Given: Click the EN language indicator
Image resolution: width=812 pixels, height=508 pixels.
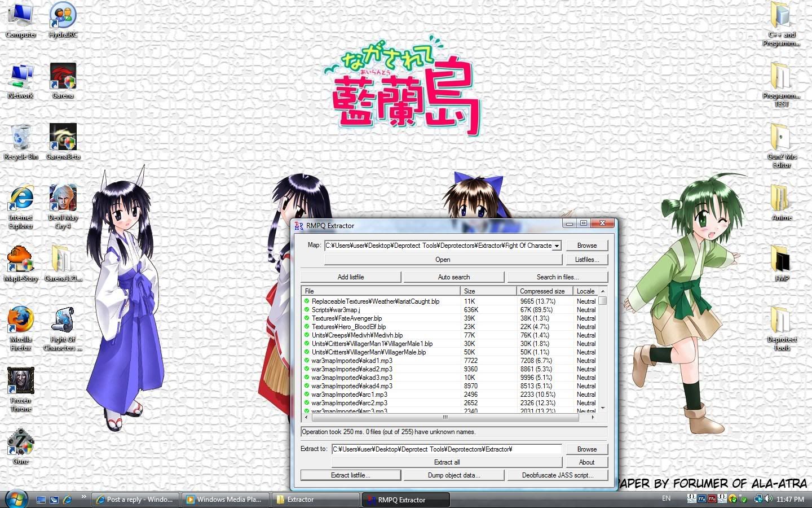Looking at the screenshot, I should [x=667, y=499].
